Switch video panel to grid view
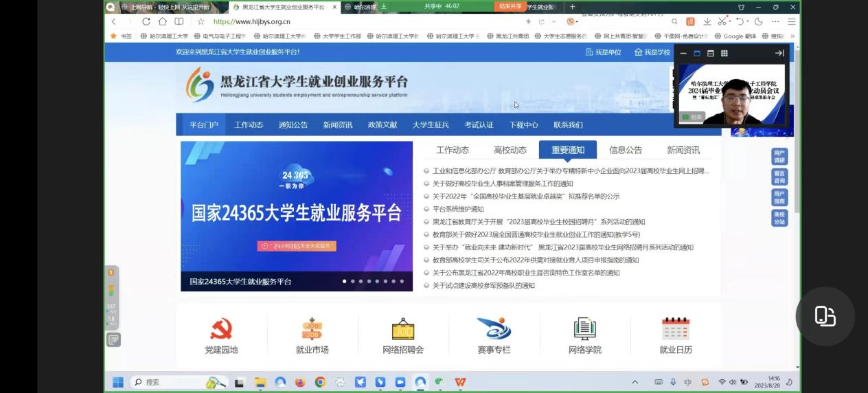This screenshot has width=868, height=393. pos(724,53)
